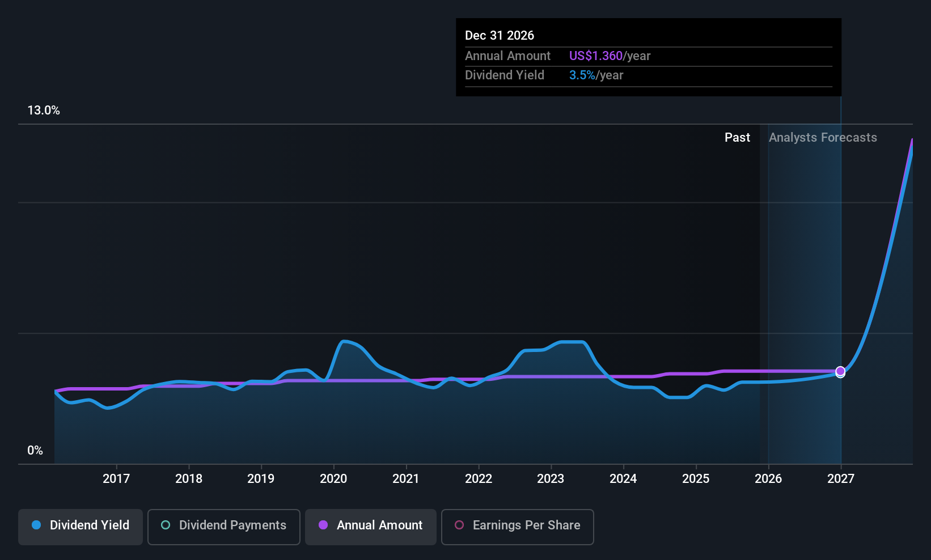Screen dimensions: 931x560
Task: Enable the Dividend Payments series
Action: tap(223, 526)
